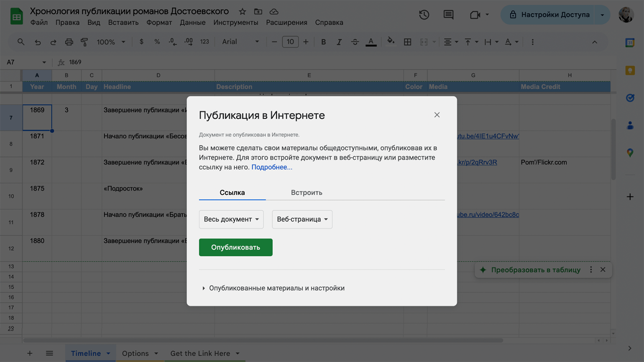The width and height of the screenshot is (644, 362).
Task: Click the font size field
Action: click(290, 42)
